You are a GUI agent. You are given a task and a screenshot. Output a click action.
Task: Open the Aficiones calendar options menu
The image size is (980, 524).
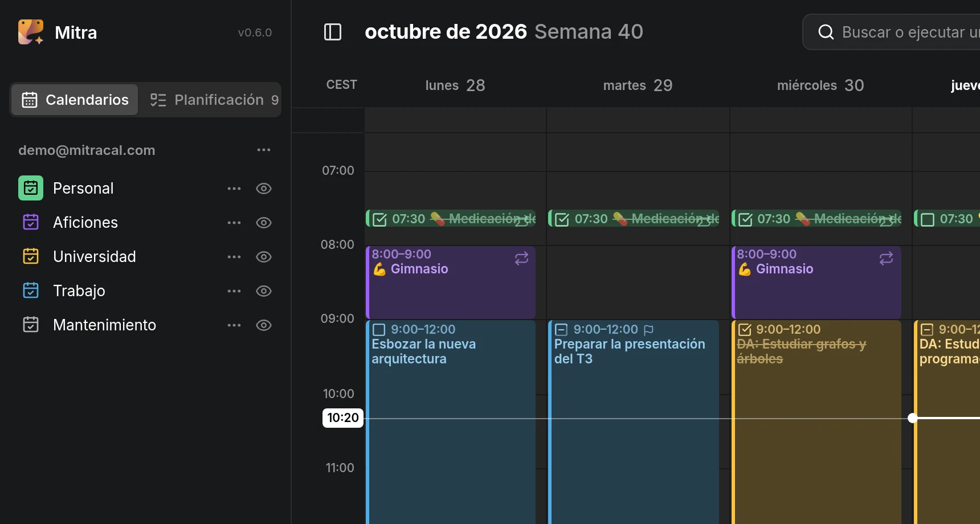pyautogui.click(x=234, y=223)
